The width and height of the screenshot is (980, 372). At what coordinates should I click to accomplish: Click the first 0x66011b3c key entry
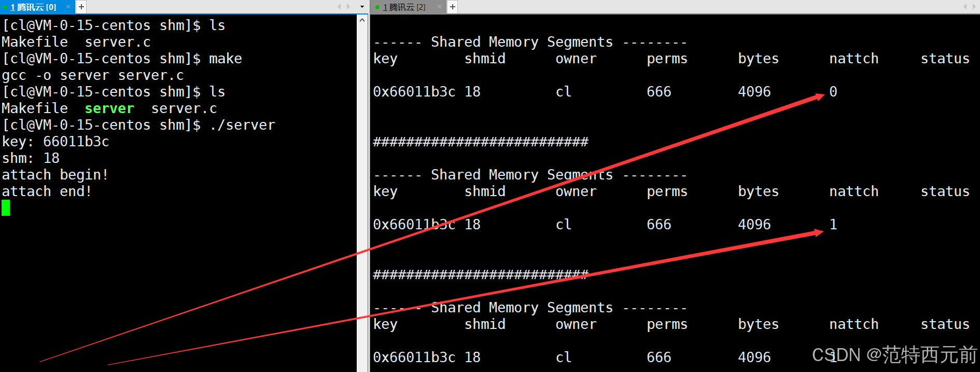point(414,92)
